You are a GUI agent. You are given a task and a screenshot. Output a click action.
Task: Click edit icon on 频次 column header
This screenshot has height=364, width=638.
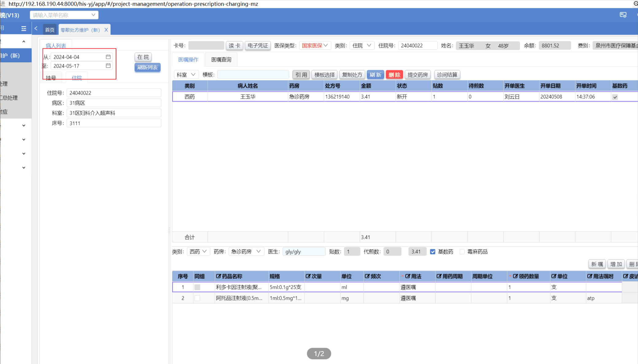pos(367,276)
